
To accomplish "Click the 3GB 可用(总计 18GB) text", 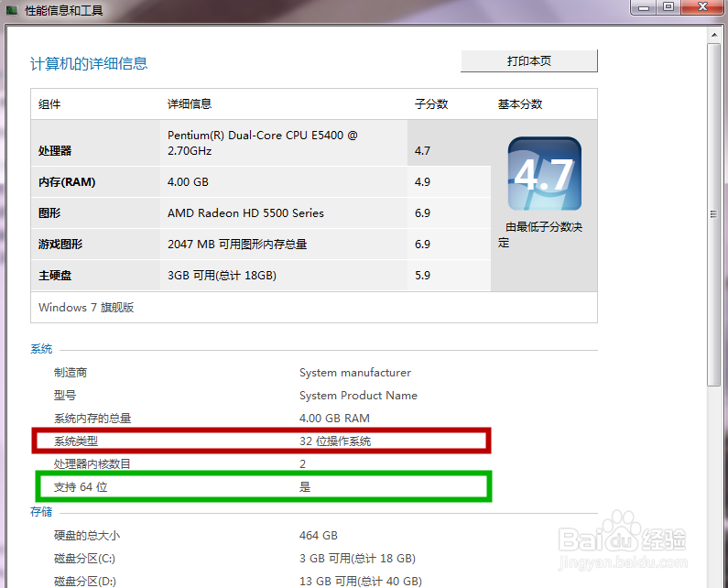I will pyautogui.click(x=222, y=276).
